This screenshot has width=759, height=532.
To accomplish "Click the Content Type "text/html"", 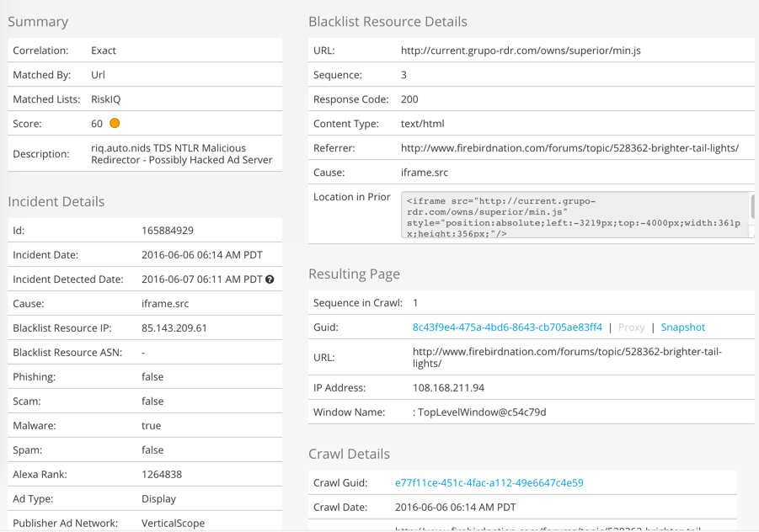I will point(423,124).
